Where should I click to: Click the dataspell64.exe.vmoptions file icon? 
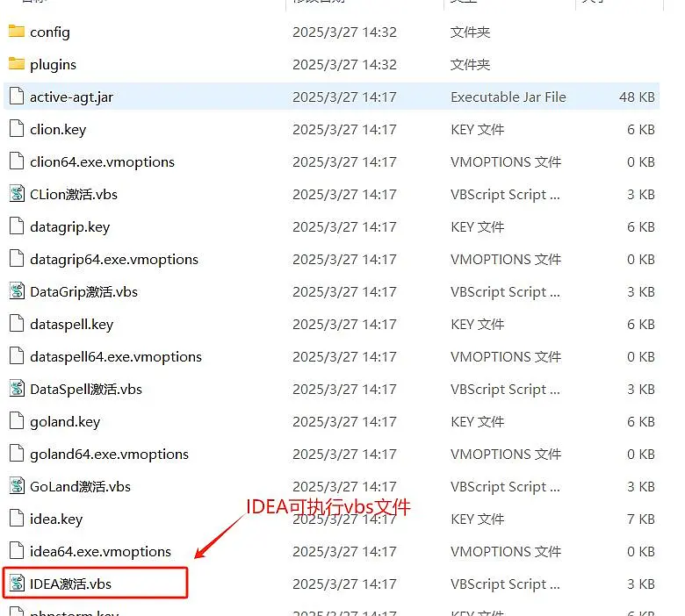17,355
